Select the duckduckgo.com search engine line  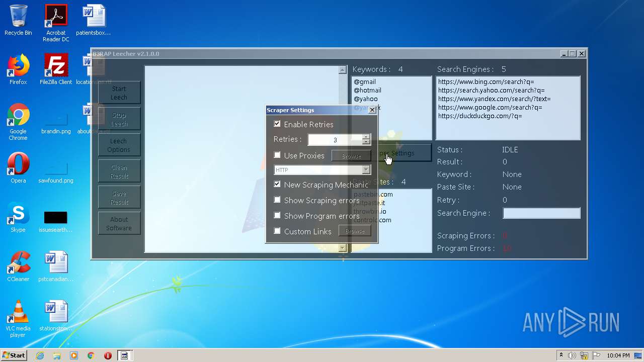point(480,116)
